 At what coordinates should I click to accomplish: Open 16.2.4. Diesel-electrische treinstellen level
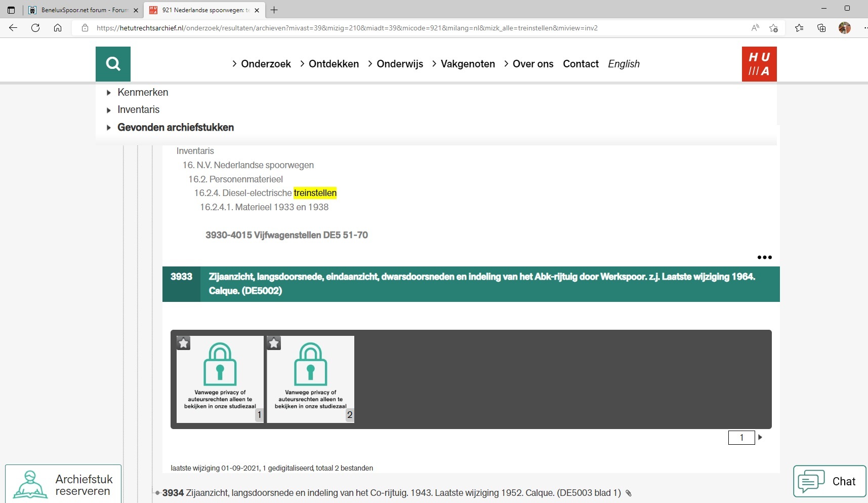265,193
